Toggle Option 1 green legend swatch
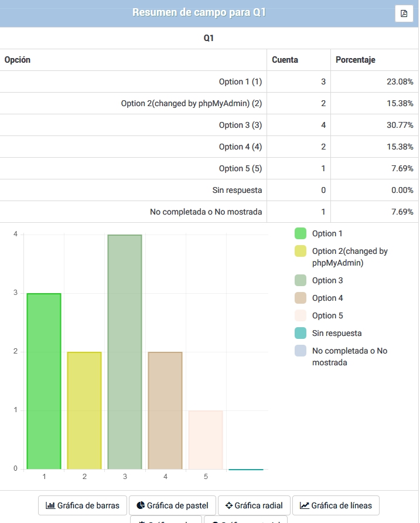Screen dimensions: 420x523 point(301,233)
